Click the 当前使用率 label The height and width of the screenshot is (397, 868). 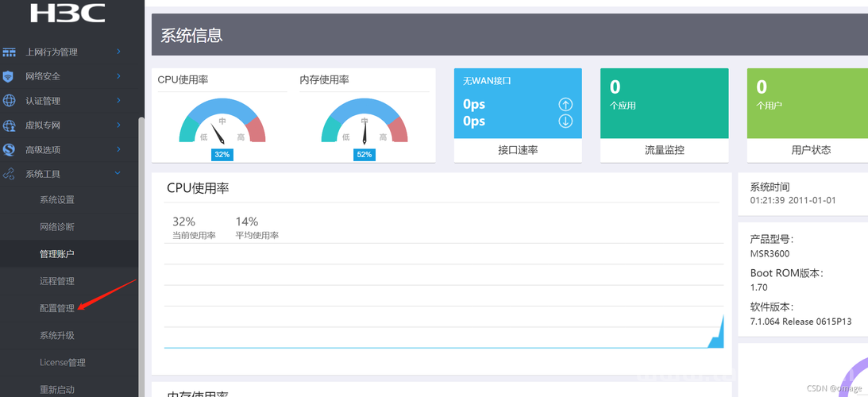(194, 236)
